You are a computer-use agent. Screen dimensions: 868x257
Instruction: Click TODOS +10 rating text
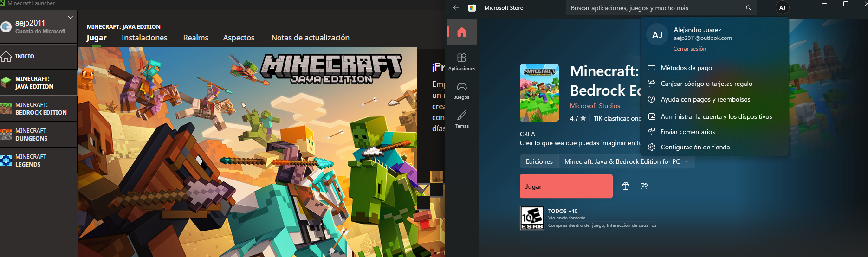[563, 211]
